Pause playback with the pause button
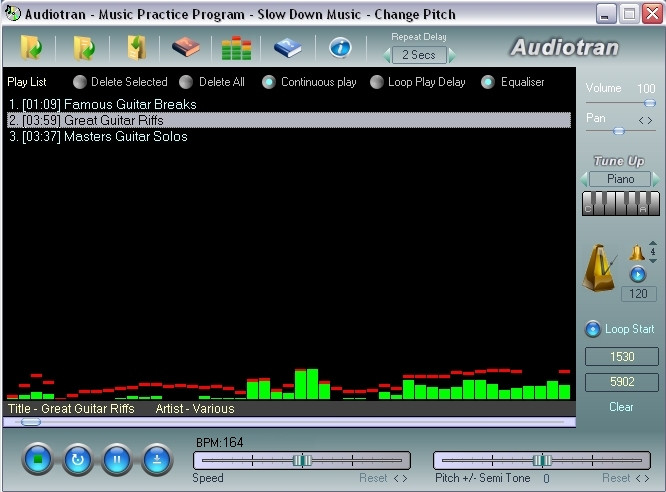The image size is (666, 492). 117,459
